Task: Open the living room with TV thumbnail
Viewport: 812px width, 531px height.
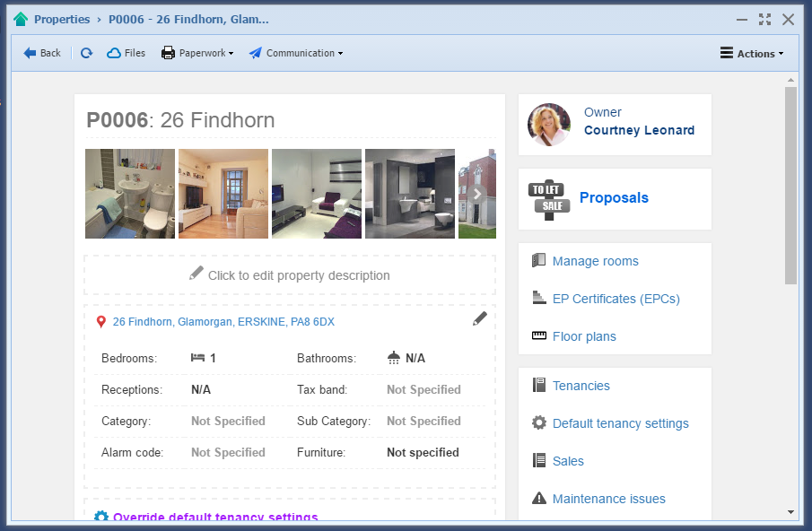Action: tap(223, 194)
